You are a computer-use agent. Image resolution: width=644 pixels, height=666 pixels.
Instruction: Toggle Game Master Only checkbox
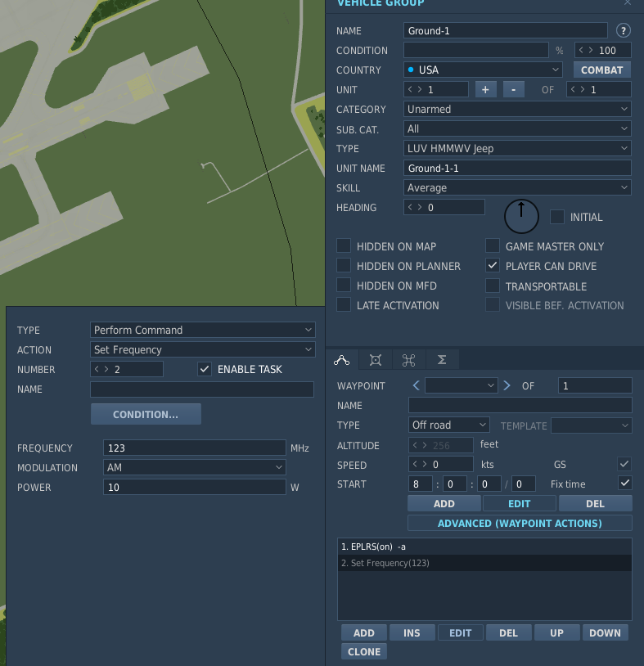[493, 245]
